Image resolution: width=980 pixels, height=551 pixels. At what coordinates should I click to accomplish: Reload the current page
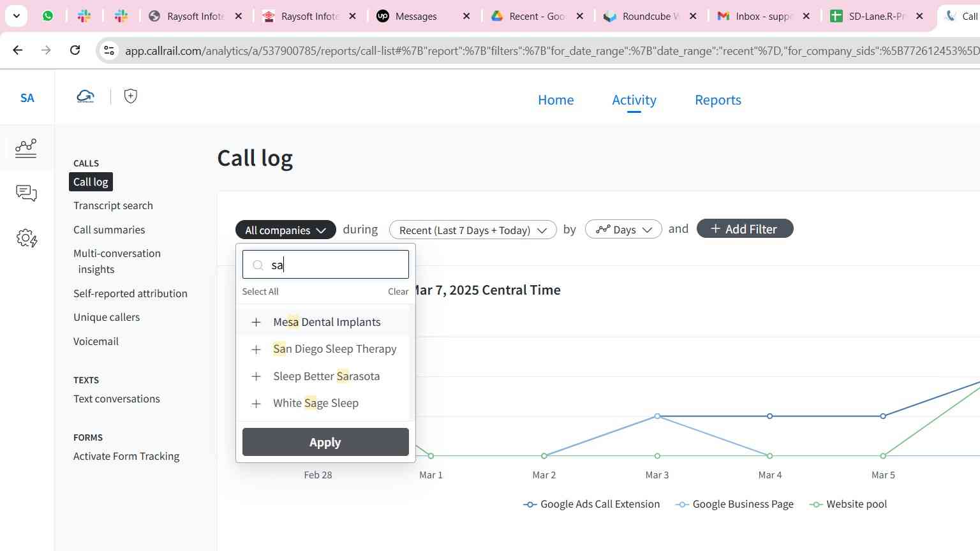point(75,50)
